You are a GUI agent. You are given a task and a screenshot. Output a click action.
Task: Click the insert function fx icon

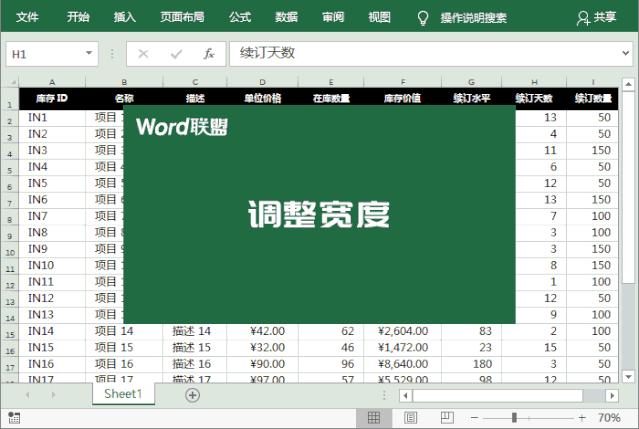coord(209,54)
